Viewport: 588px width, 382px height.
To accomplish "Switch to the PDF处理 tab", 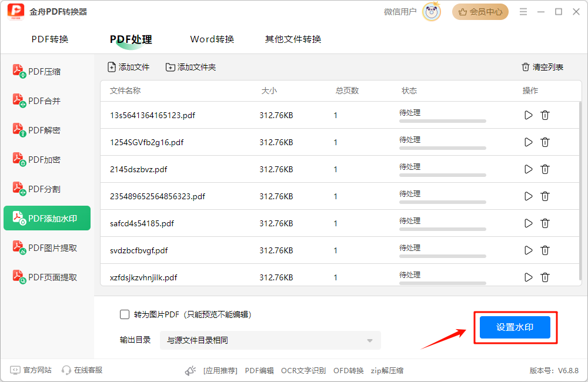I will click(131, 39).
